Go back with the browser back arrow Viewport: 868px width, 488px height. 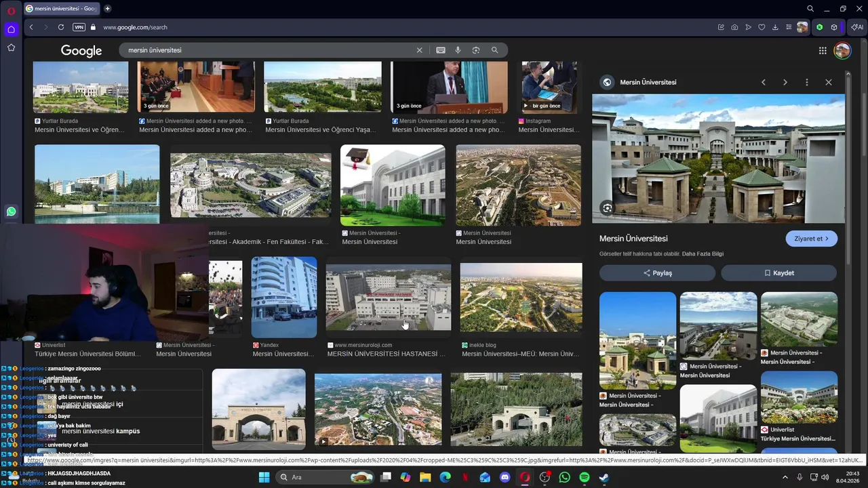[x=31, y=27]
